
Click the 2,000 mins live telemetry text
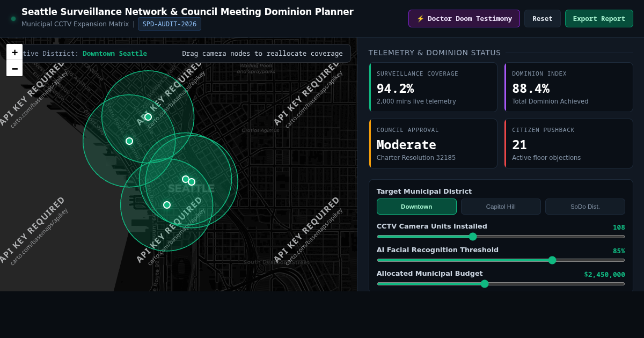[x=416, y=101]
